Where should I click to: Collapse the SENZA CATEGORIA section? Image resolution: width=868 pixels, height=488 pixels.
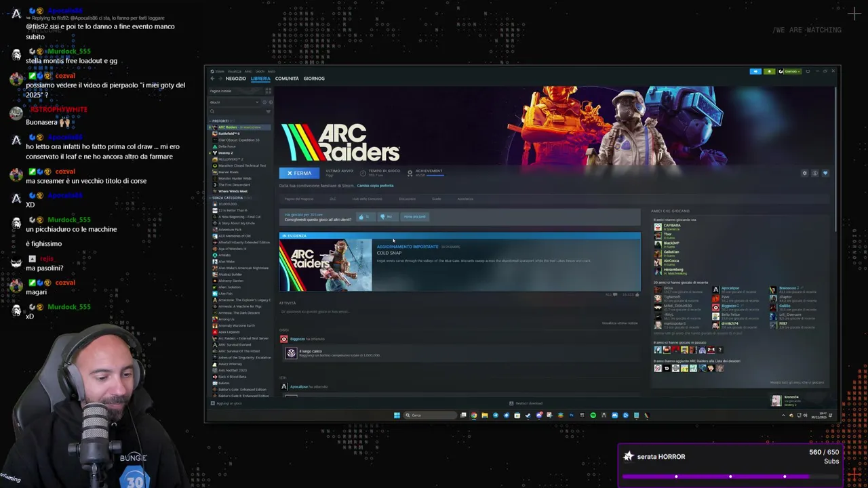click(x=211, y=198)
